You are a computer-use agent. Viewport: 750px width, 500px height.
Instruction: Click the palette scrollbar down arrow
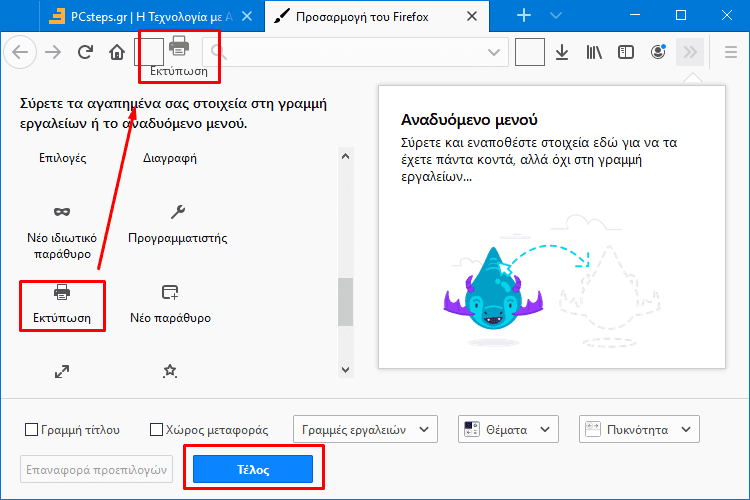point(345,369)
